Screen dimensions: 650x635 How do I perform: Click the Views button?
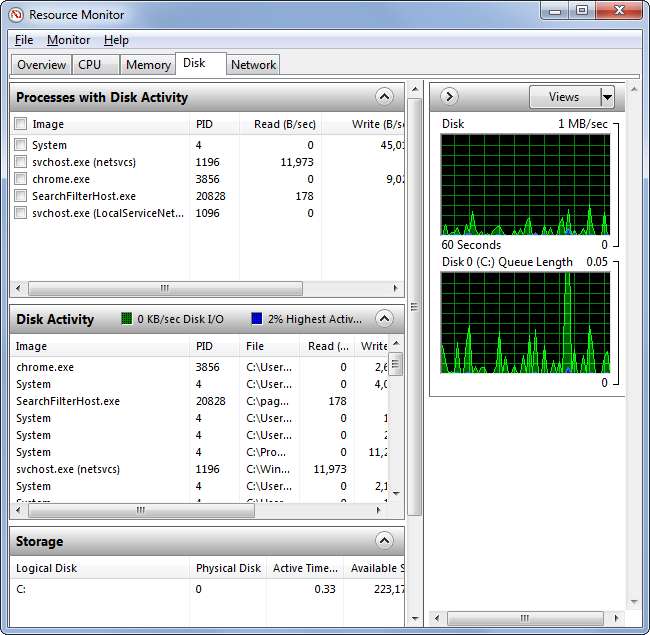click(x=564, y=97)
